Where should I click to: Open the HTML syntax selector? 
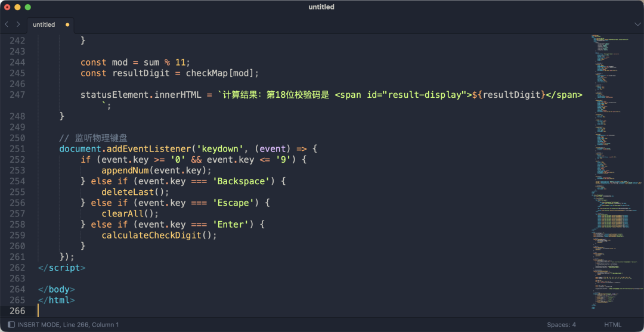612,325
